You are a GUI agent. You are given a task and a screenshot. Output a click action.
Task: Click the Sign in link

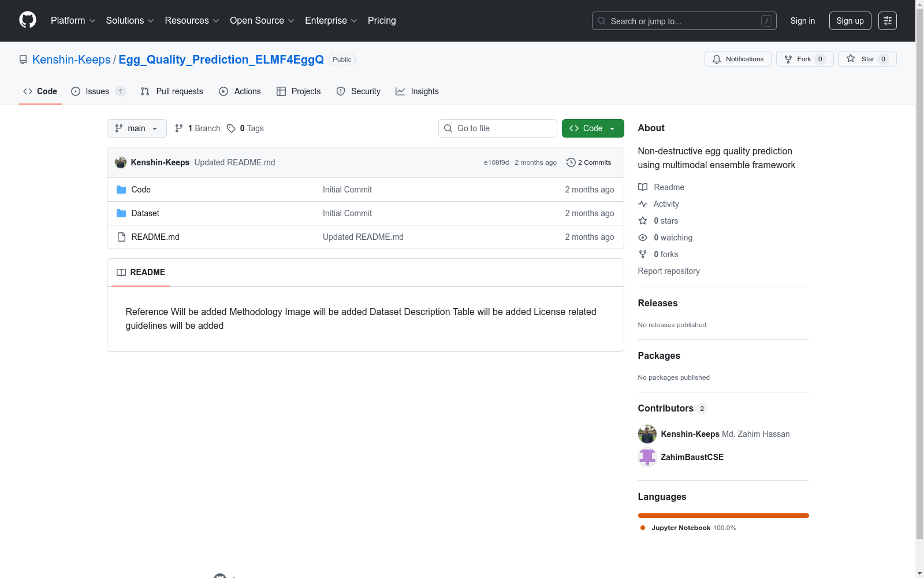point(803,21)
